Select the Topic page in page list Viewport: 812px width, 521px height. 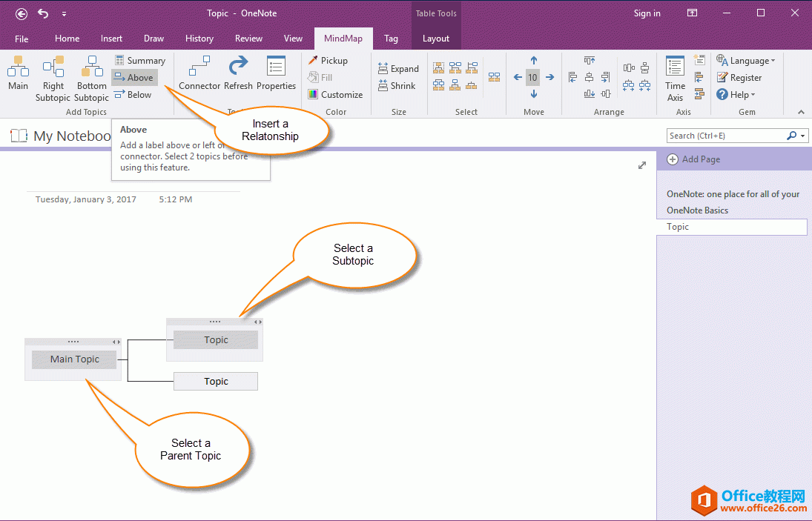731,227
